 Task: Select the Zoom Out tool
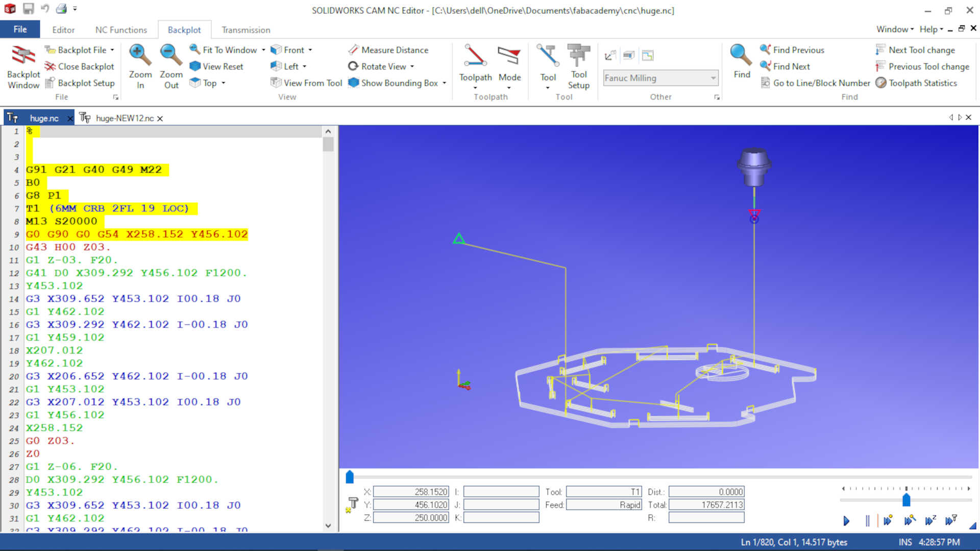[170, 65]
